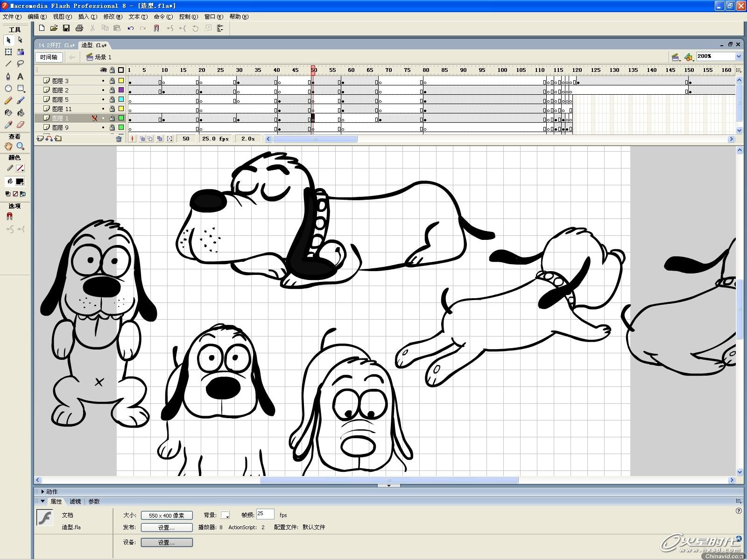Screen dimensions: 747x560
Task: Click the Undo toolbar icon
Action: tap(131, 28)
